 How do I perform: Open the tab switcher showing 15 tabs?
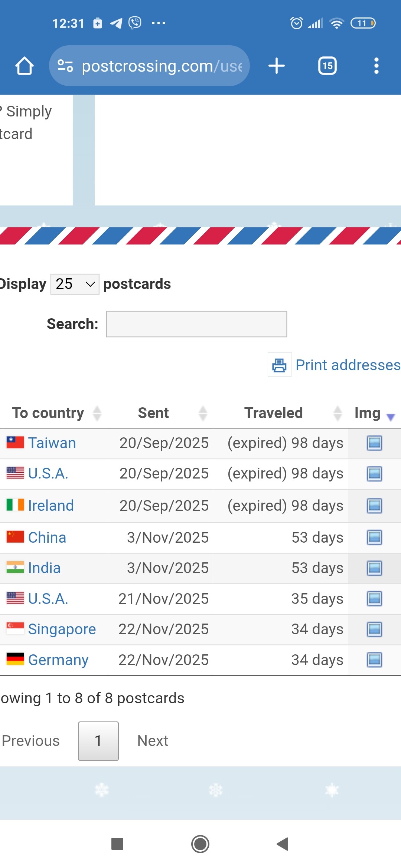click(x=327, y=66)
